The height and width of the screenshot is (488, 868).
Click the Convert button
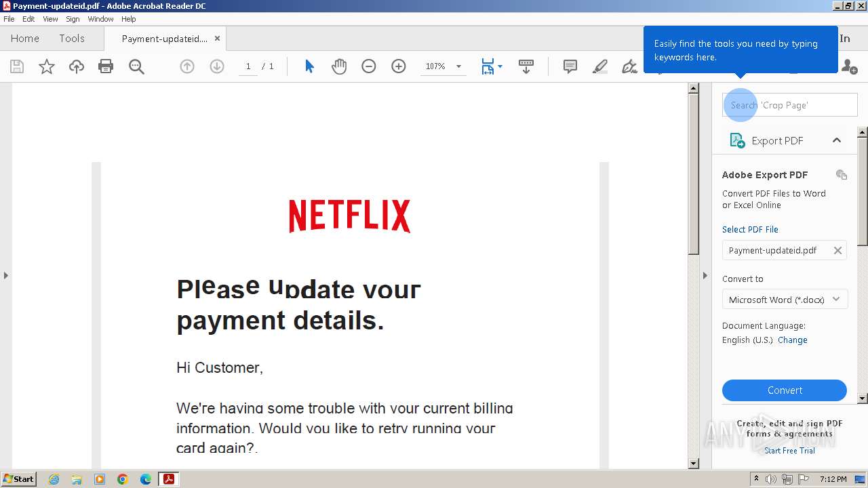click(785, 390)
